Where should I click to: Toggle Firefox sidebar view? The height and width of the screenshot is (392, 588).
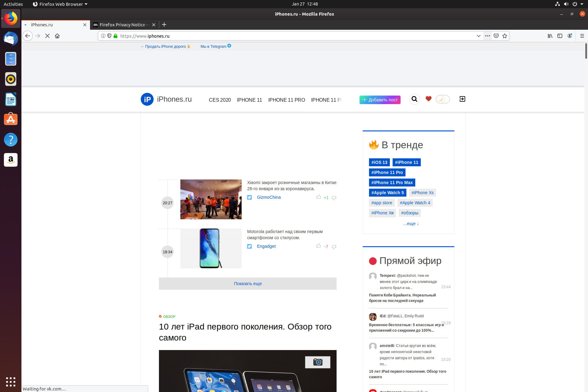pyautogui.click(x=560, y=36)
